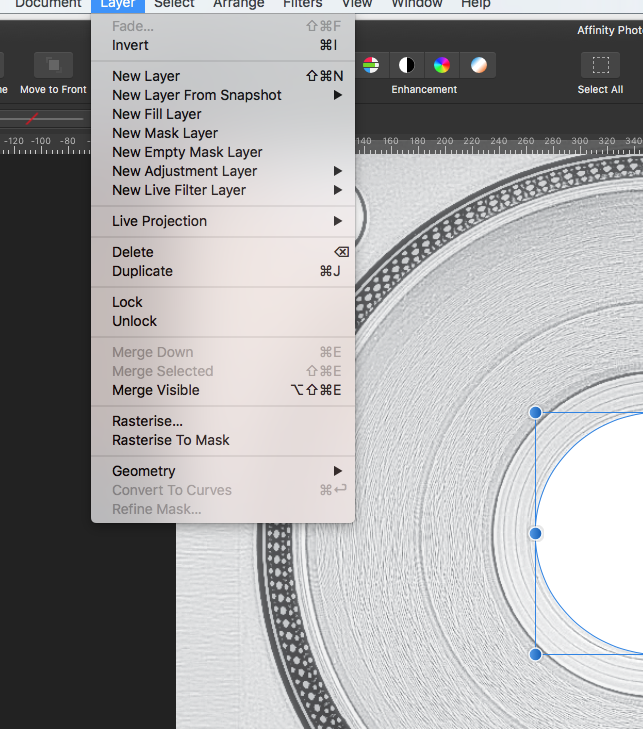
Task: Open the Filters menu
Action: click(303, 4)
